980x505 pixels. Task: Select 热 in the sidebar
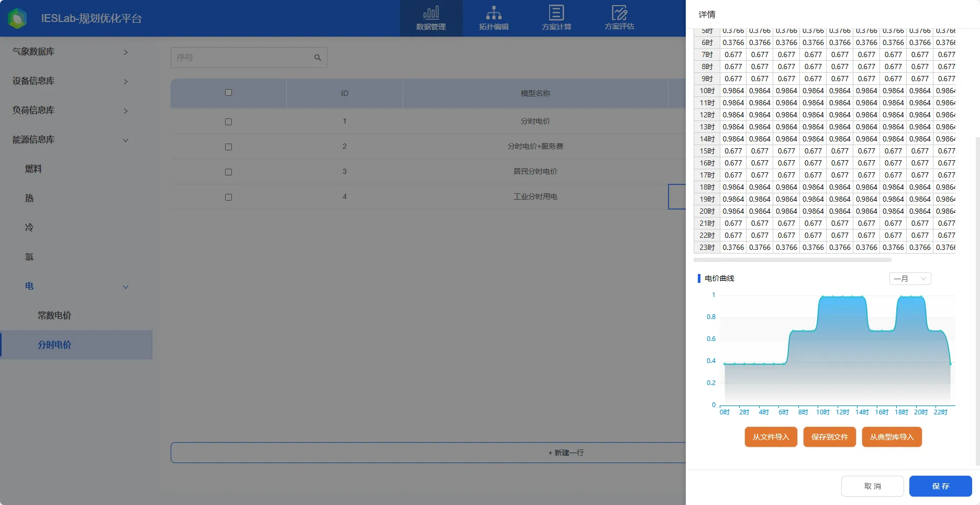pyautogui.click(x=29, y=198)
